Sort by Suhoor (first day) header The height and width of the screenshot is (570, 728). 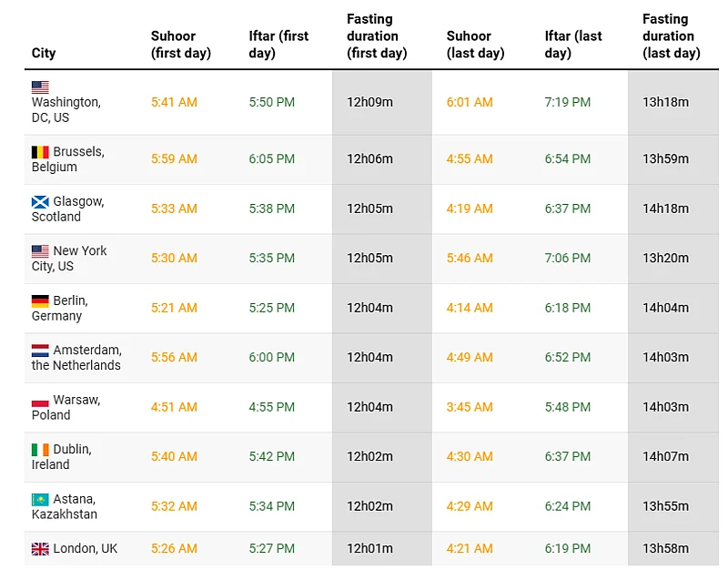pyautogui.click(x=180, y=45)
